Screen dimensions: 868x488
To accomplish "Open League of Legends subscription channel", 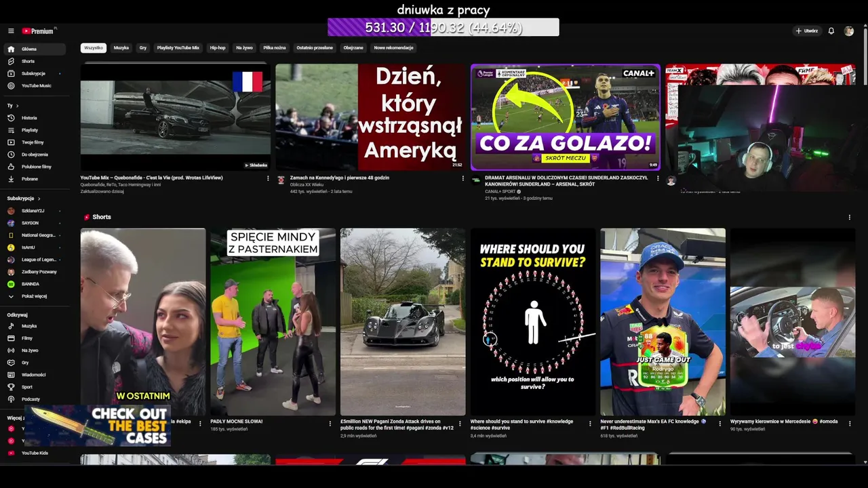I will click(35, 260).
